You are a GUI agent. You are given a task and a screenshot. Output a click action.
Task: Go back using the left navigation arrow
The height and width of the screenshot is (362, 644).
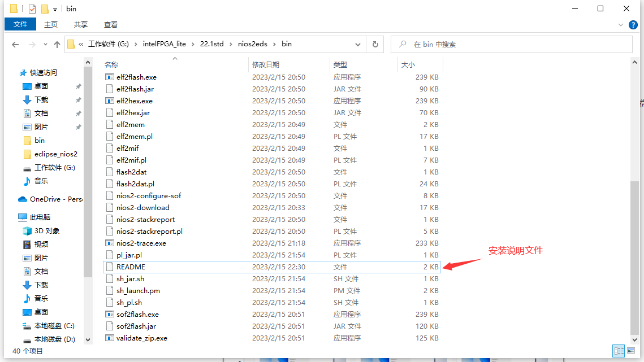15,44
